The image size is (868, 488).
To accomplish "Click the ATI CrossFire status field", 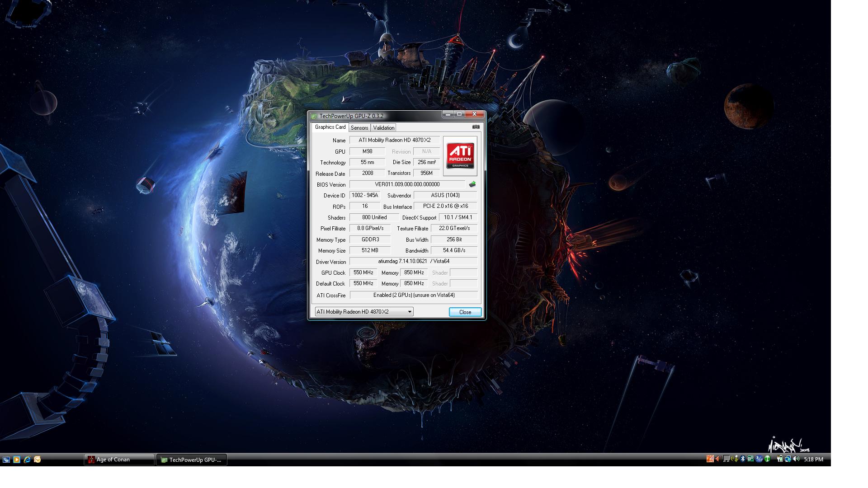I will click(x=414, y=295).
